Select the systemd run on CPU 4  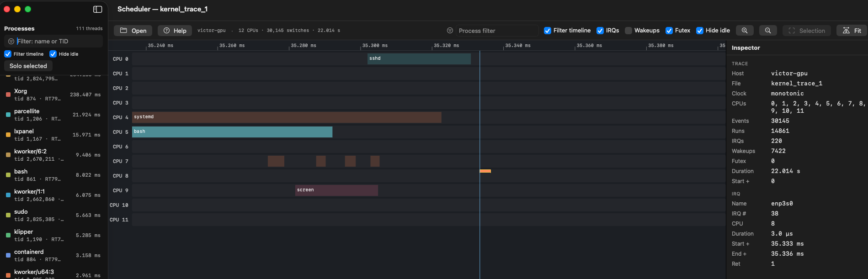[287, 117]
